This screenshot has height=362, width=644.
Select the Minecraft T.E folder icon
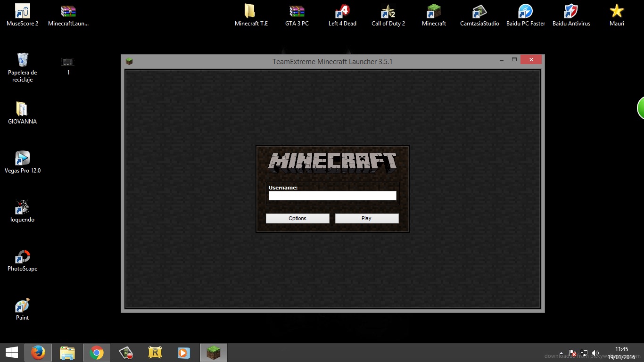251,15
